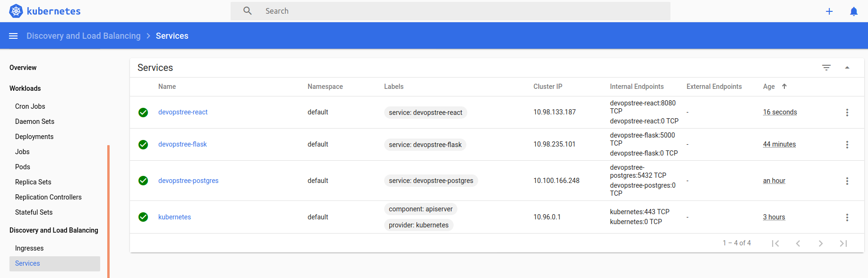The image size is (868, 278).
Task: Focus the Search input field
Action: (x=450, y=11)
